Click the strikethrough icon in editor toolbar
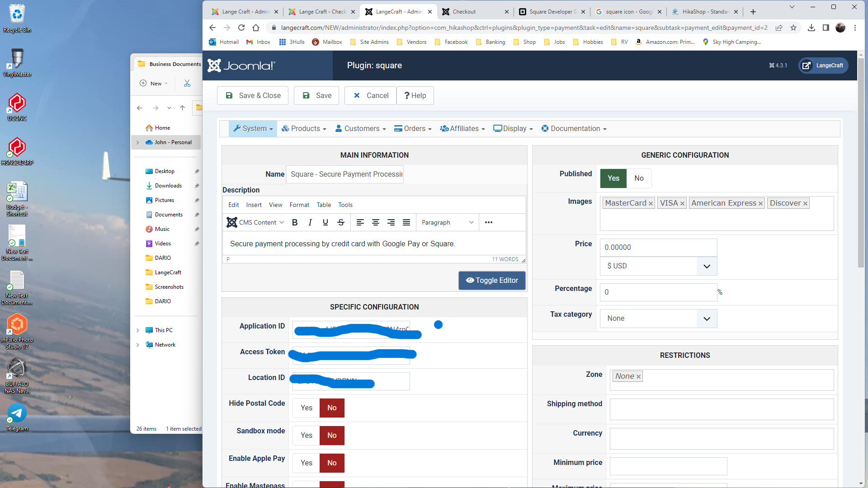This screenshot has height=488, width=868. tap(341, 222)
